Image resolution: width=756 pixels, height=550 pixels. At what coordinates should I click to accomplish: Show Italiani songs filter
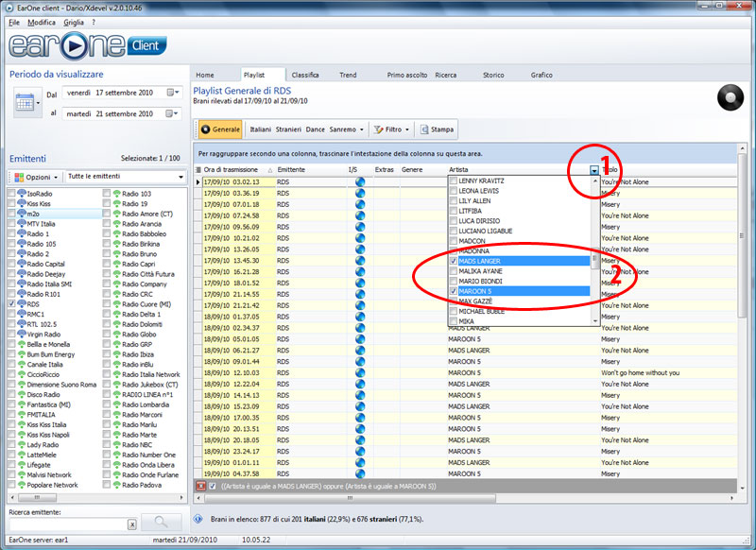261,129
